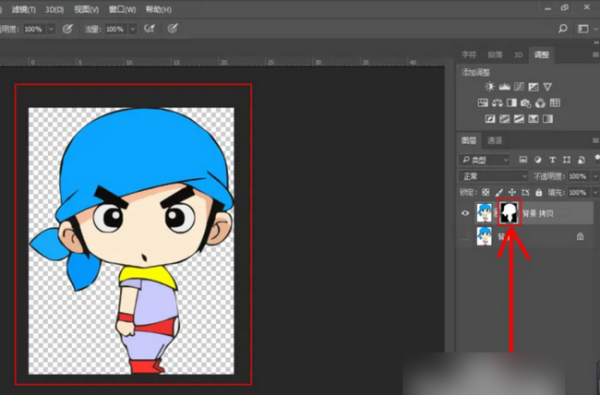Screen dimensions: 600x395
Task: Toggle lock transparent pixels
Action: [x=486, y=192]
